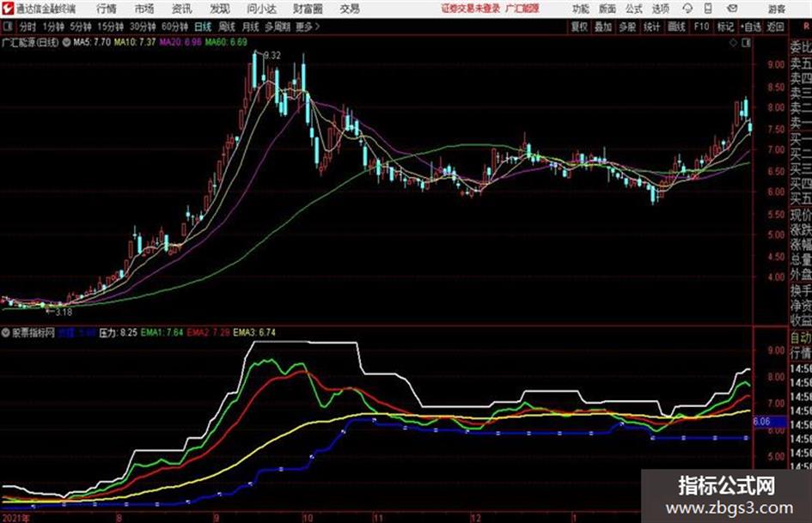Viewport: 812px width, 523px height.
Task: Click the red EMA2 indicator value
Action: pyautogui.click(x=208, y=332)
